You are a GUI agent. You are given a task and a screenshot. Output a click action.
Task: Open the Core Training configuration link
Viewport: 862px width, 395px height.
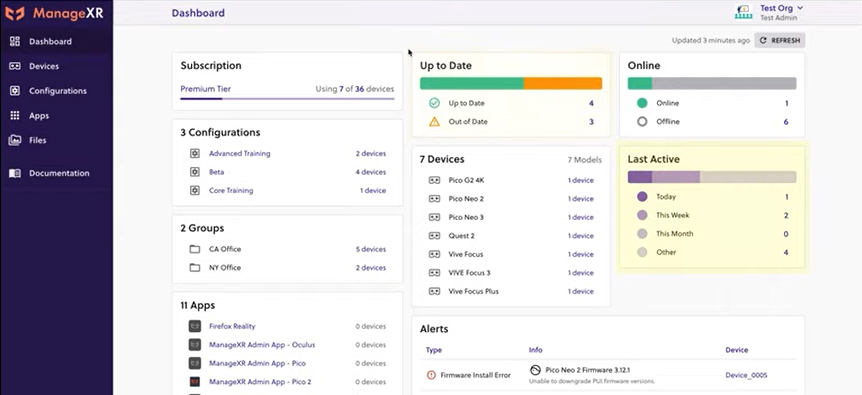click(x=231, y=191)
